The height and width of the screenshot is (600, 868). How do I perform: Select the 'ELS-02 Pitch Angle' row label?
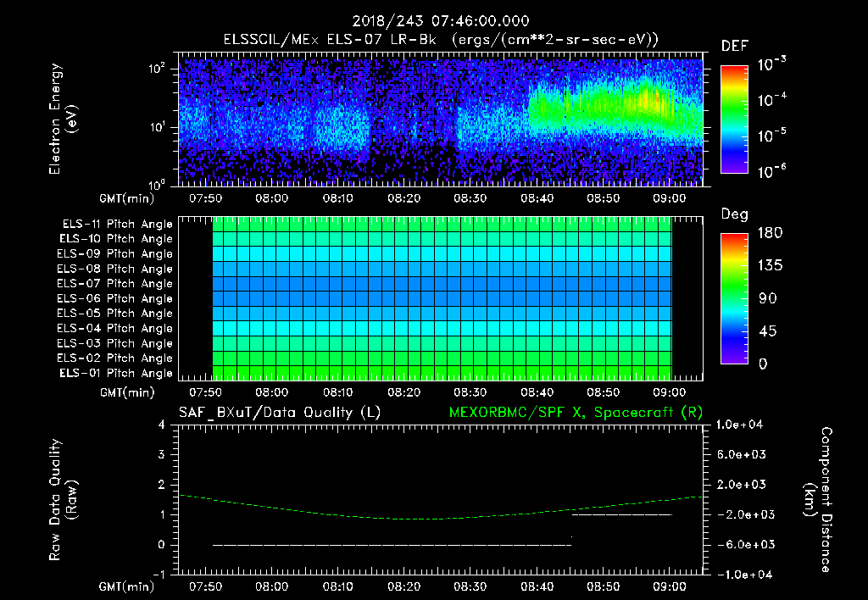(115, 358)
